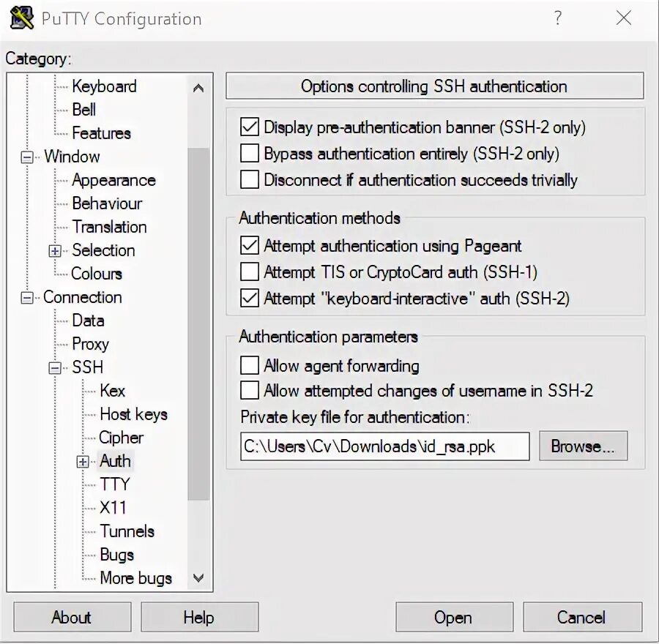Select the Connection category
This screenshot has width=659, height=644.
coord(82,297)
